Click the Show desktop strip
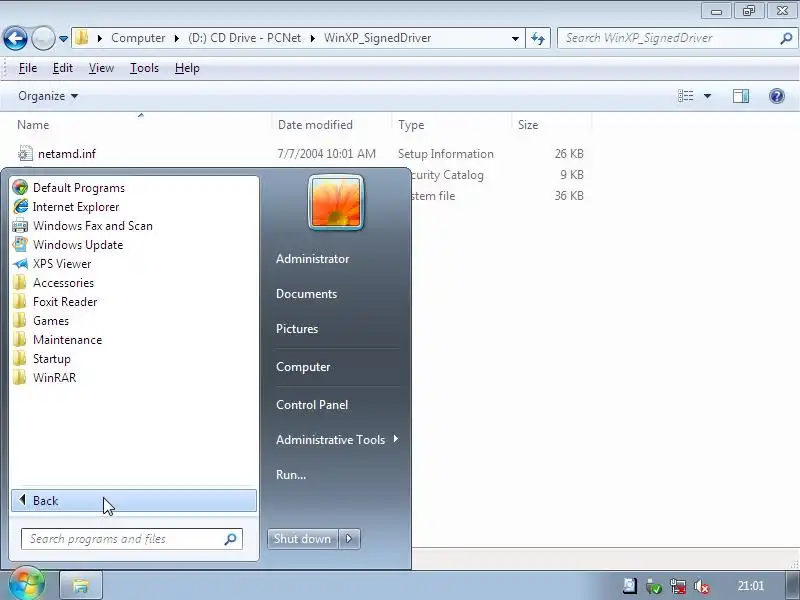The height and width of the screenshot is (600, 800). tap(792, 585)
